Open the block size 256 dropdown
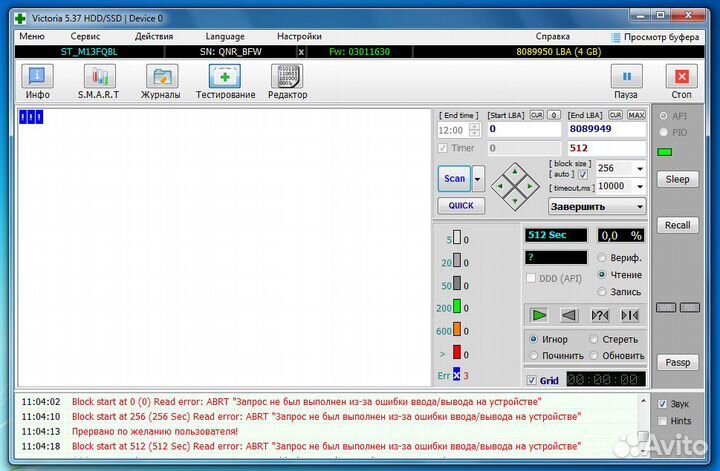720x471 pixels. point(640,168)
